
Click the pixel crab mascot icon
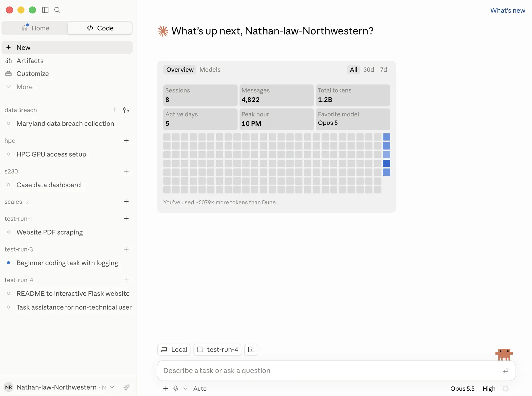point(504,354)
